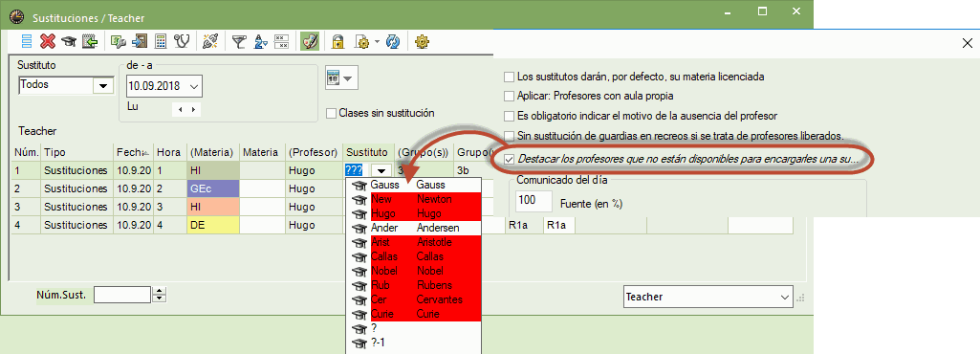Toggle the highlighted palette brush icon
This screenshot has height=354, width=980.
(x=310, y=41)
